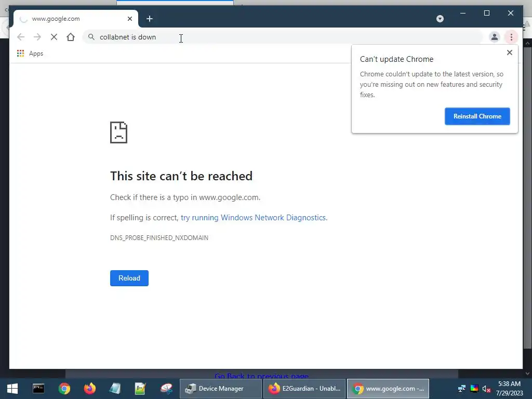Launch Firefox from the pinned taskbar icon
532x399 pixels.
pyautogui.click(x=89, y=389)
